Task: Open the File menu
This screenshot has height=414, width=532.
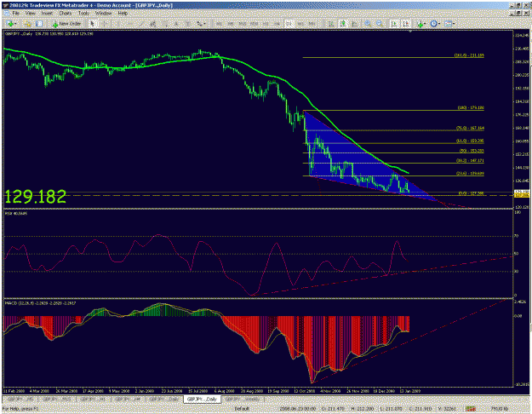Action: pyautogui.click(x=15, y=14)
